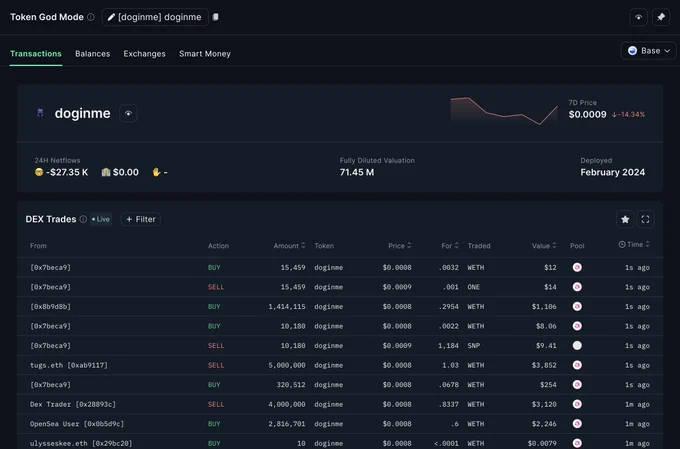The width and height of the screenshot is (680, 449).
Task: Expand DEX Trades to fullscreen
Action: [645, 220]
